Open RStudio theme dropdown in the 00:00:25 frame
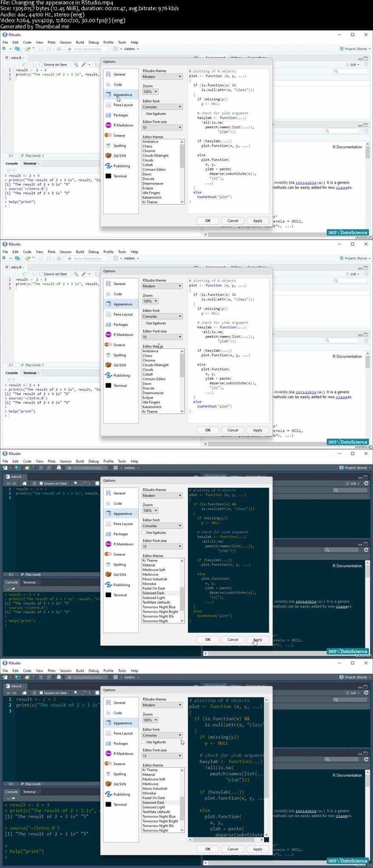 point(162,77)
